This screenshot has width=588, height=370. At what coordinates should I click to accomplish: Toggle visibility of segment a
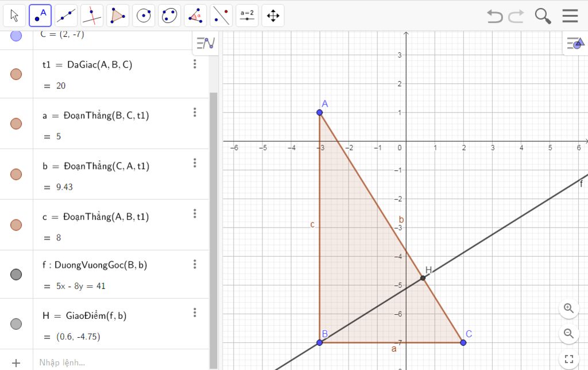click(x=16, y=124)
